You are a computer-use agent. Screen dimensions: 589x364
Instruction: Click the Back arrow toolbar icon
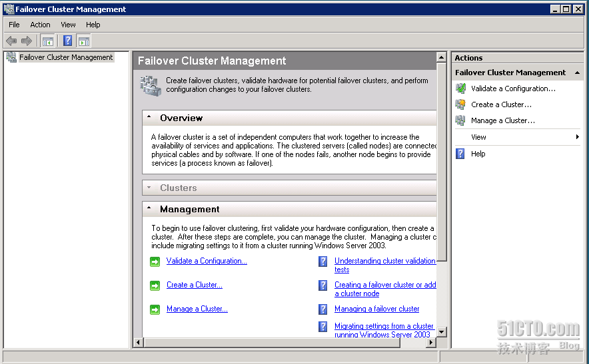[x=11, y=41]
